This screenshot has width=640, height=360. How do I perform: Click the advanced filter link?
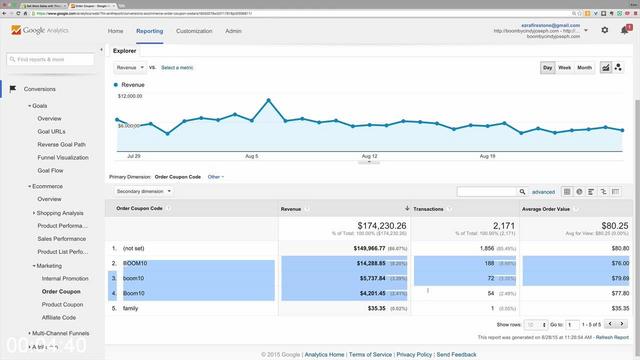[x=543, y=192]
